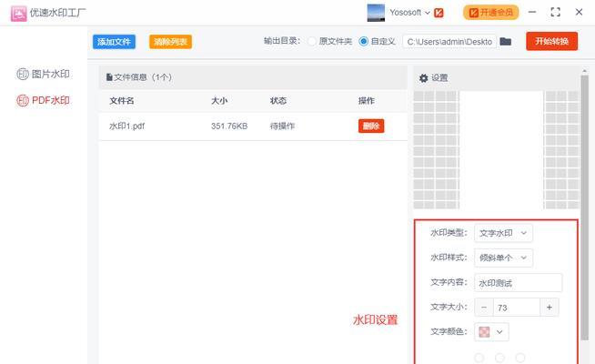Screen dimensions: 595x364
Task: Click the 优速水印工厂 app logo icon
Action: tap(18, 14)
